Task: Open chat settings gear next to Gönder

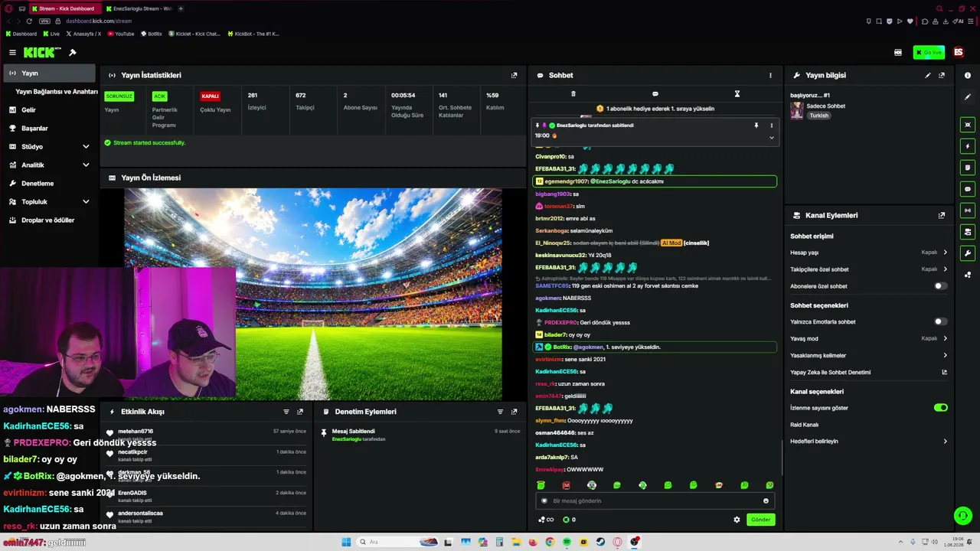Action: 737,520
